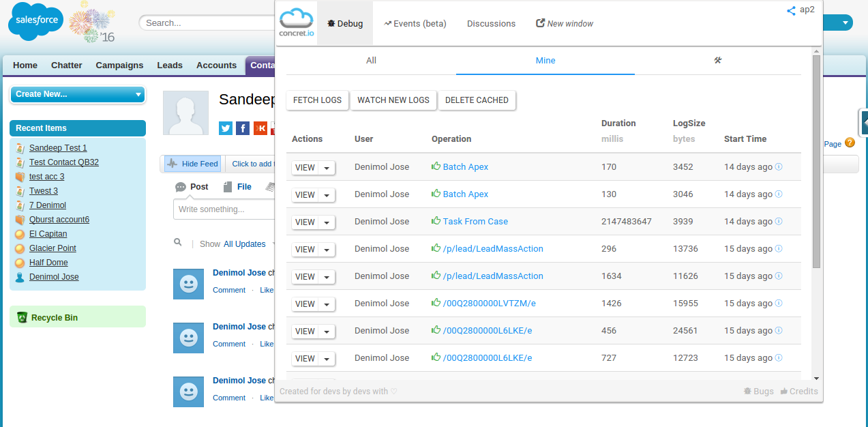Open Glacier Point in Recent Items
868x427 pixels.
53,248
